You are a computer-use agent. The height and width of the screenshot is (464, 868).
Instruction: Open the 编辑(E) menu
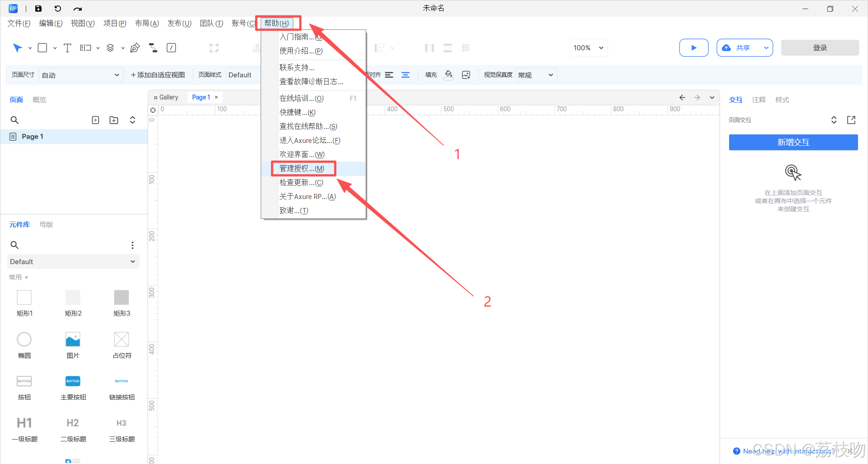pos(51,23)
